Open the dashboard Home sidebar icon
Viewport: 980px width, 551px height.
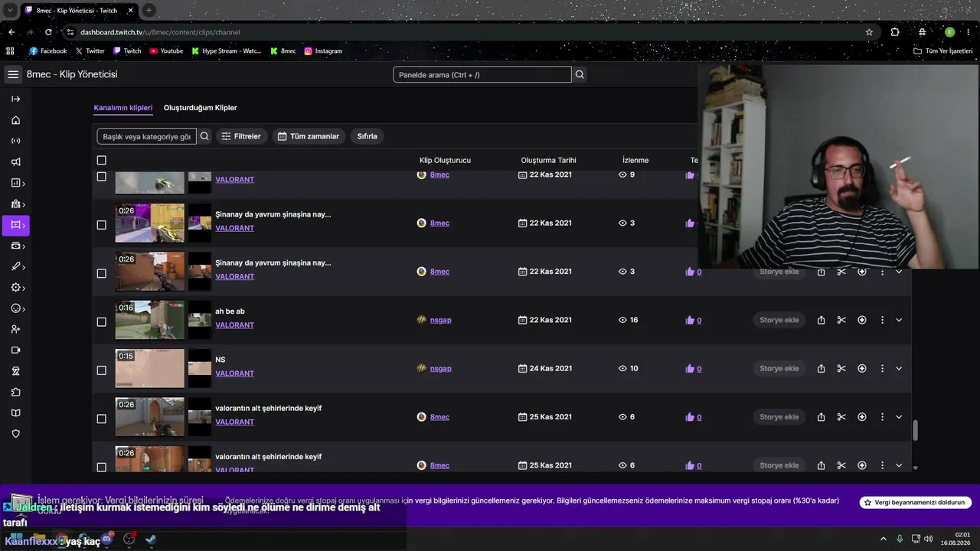coord(15,120)
